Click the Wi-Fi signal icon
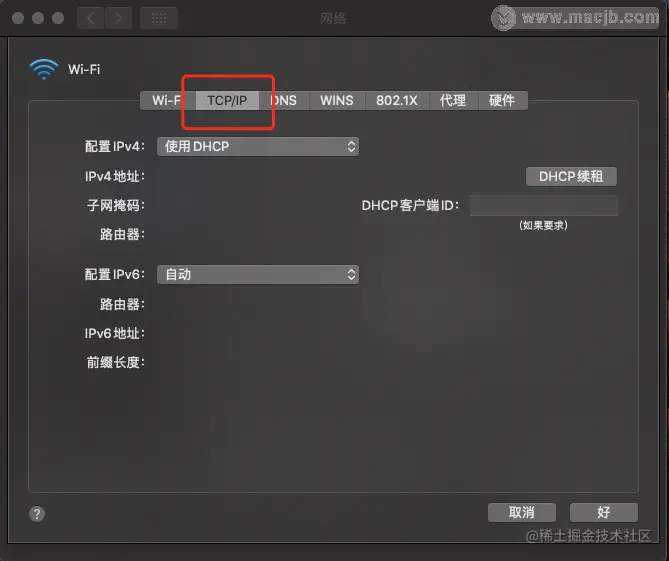The image size is (669, 561). click(44, 69)
